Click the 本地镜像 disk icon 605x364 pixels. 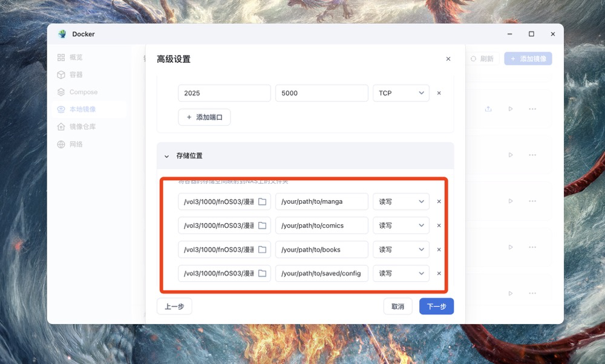(61, 109)
